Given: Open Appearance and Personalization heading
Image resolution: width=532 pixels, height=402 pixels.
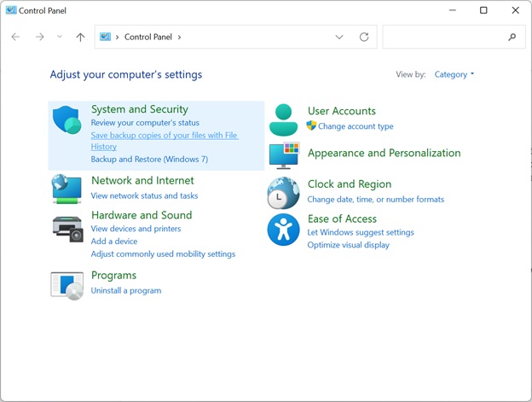Looking at the screenshot, I should pyautogui.click(x=384, y=153).
